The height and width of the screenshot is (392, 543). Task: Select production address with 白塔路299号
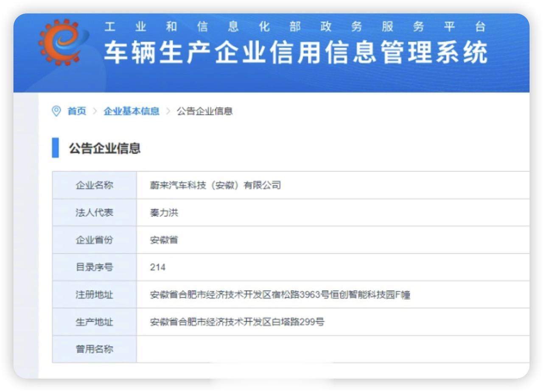237,322
